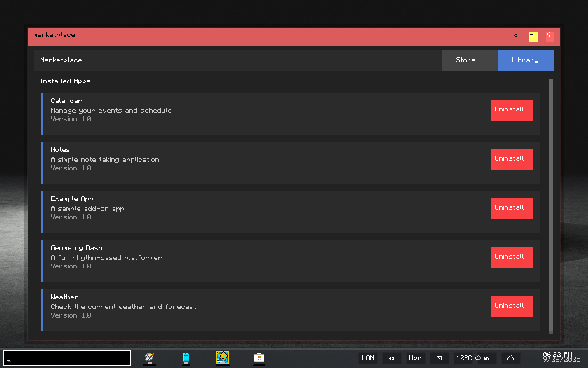Uninstall the Notes app
588x368 pixels.
tap(512, 159)
